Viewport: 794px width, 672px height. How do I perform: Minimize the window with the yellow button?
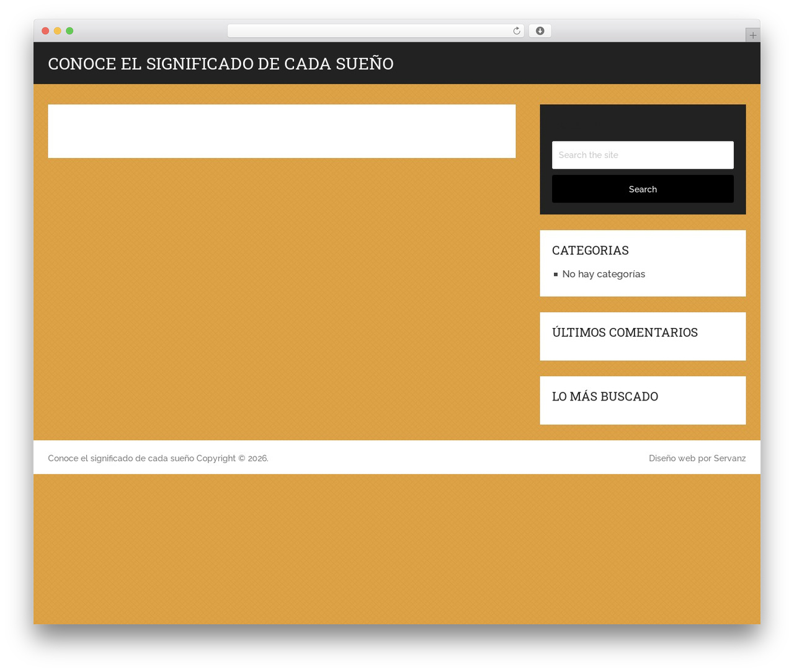57,31
